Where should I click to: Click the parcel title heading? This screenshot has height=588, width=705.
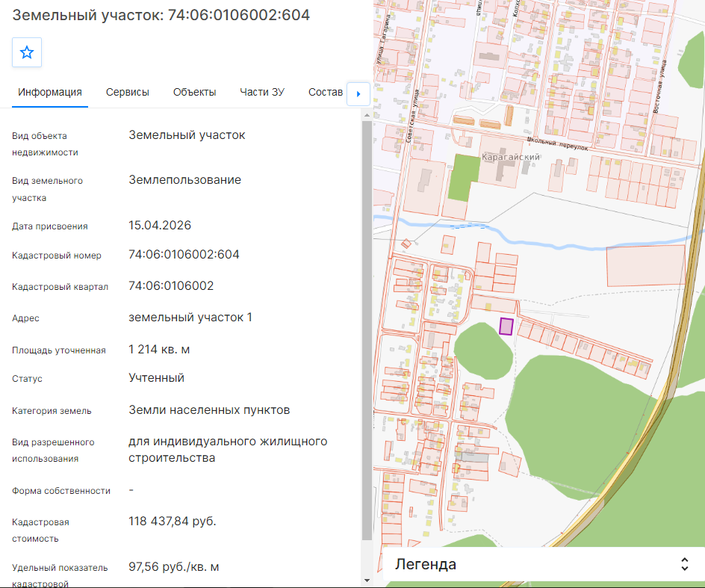161,15
